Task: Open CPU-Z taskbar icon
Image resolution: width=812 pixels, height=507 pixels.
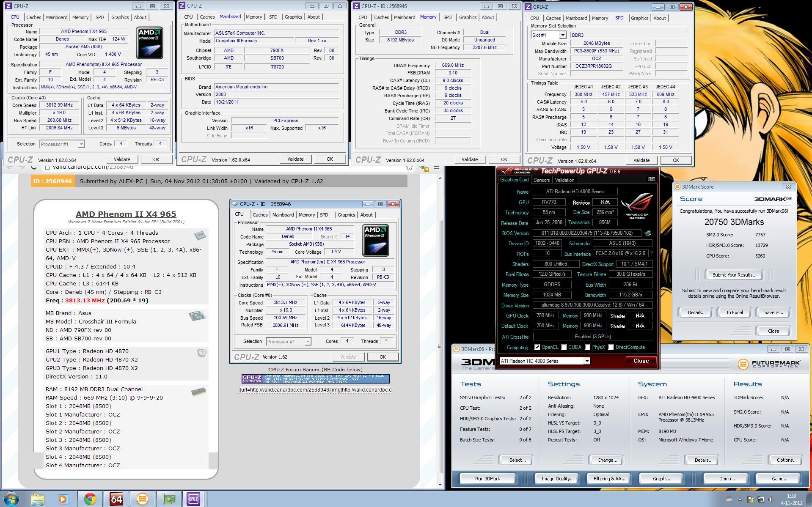Action: click(x=194, y=499)
